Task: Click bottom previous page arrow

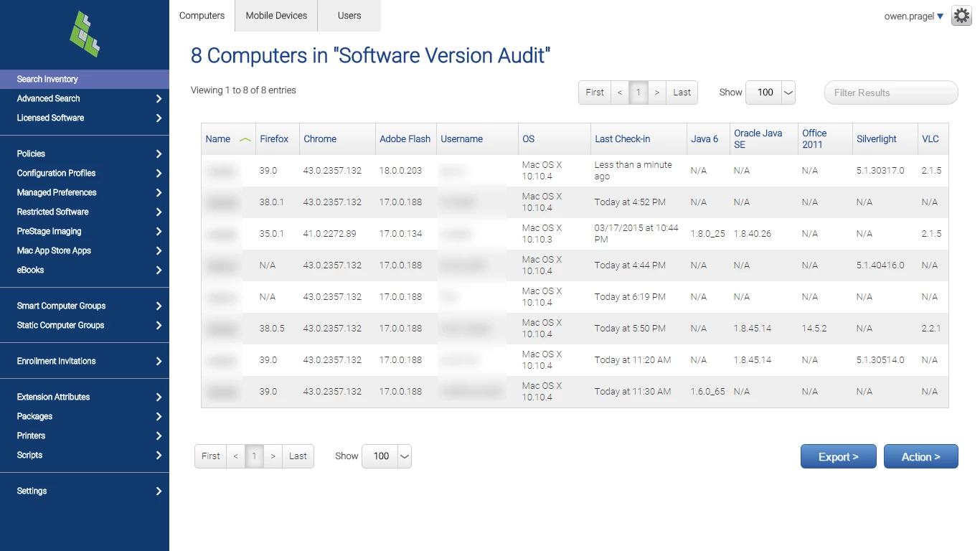Action: pos(235,456)
